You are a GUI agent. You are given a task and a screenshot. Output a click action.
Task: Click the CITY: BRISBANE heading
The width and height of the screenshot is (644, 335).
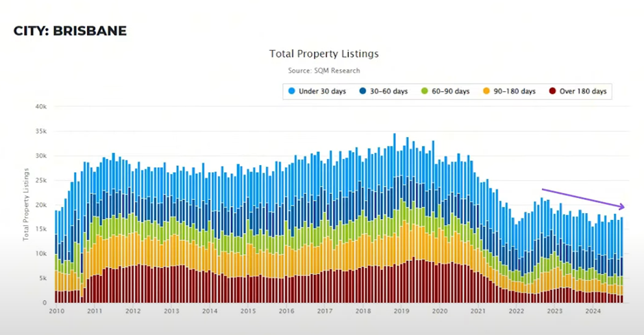[71, 32]
